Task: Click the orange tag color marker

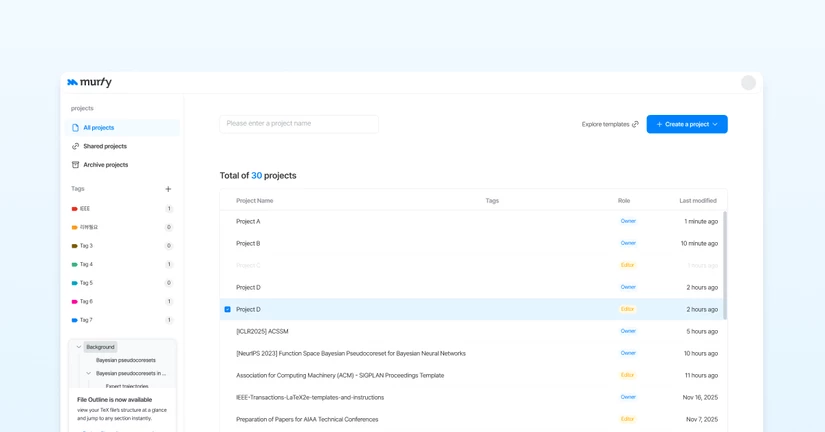Action: pyautogui.click(x=74, y=227)
